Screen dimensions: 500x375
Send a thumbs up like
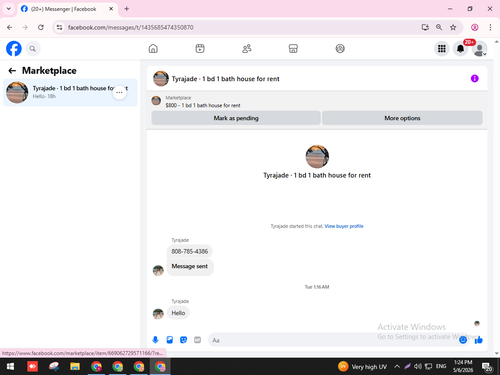[479, 340]
